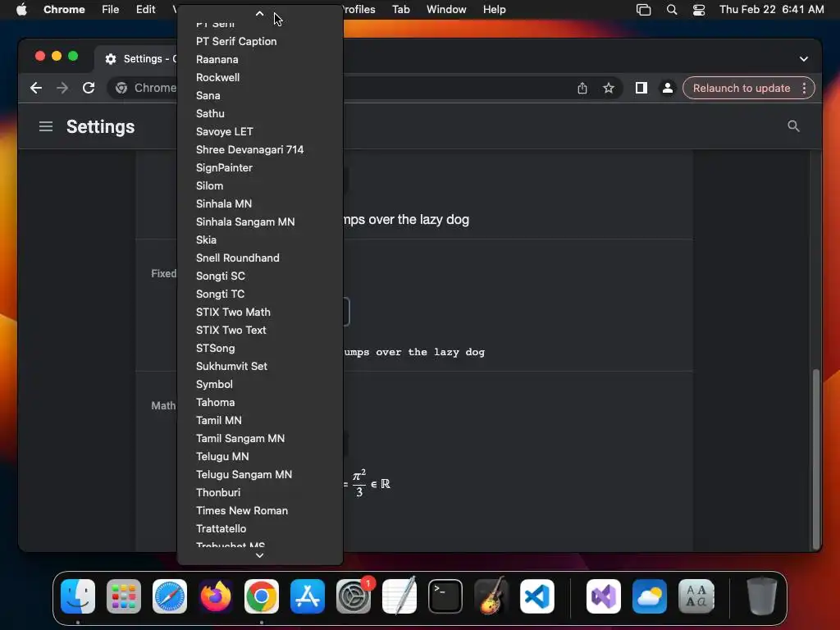Pick STIX Two Math font
Screen dimensions: 840x630
pyautogui.click(x=260, y=312)
